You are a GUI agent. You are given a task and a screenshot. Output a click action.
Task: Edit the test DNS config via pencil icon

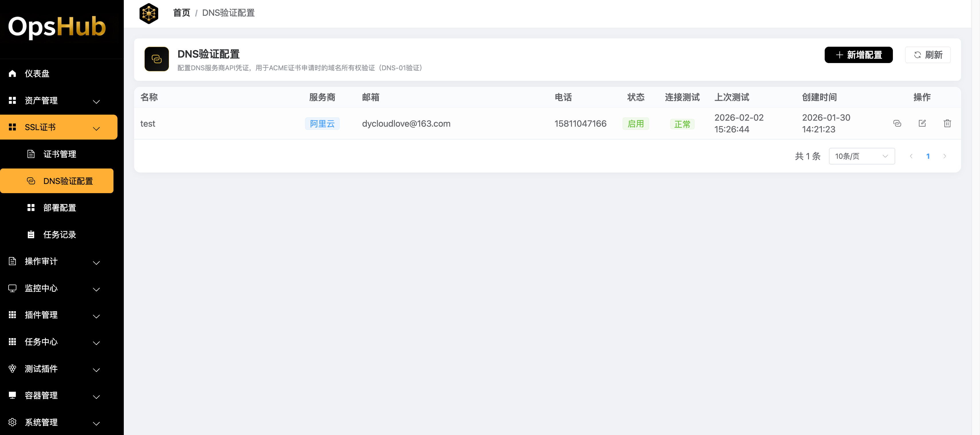pyautogui.click(x=923, y=123)
